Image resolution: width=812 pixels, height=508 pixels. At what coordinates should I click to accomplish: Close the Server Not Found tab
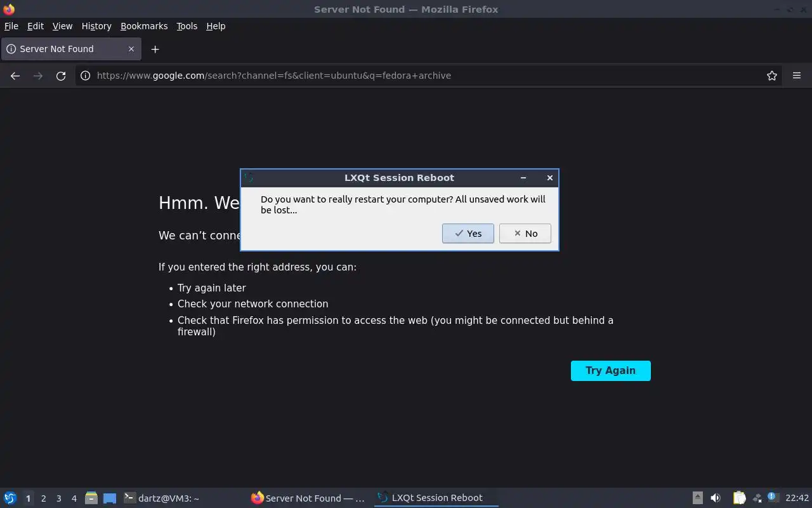coord(131,49)
